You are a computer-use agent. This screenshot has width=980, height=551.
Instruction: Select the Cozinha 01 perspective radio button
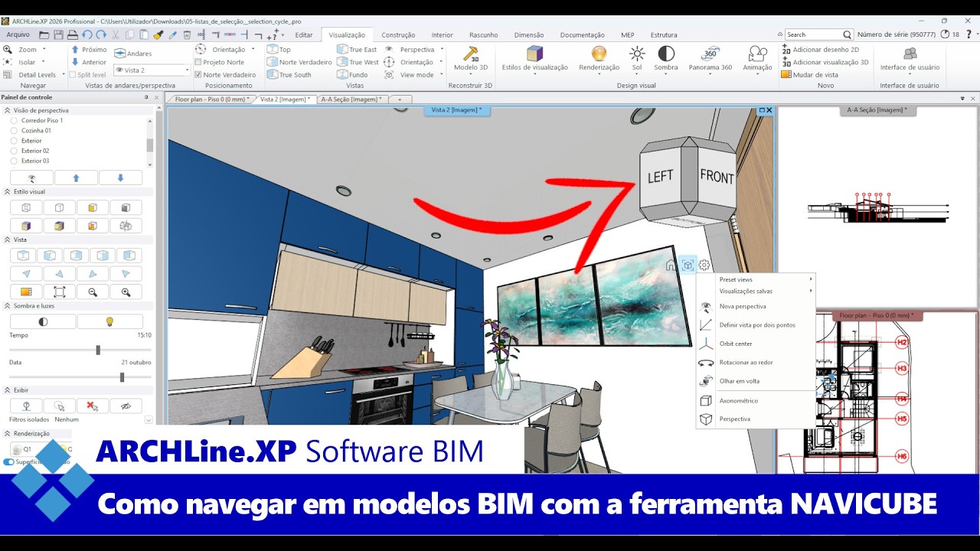[13, 131]
